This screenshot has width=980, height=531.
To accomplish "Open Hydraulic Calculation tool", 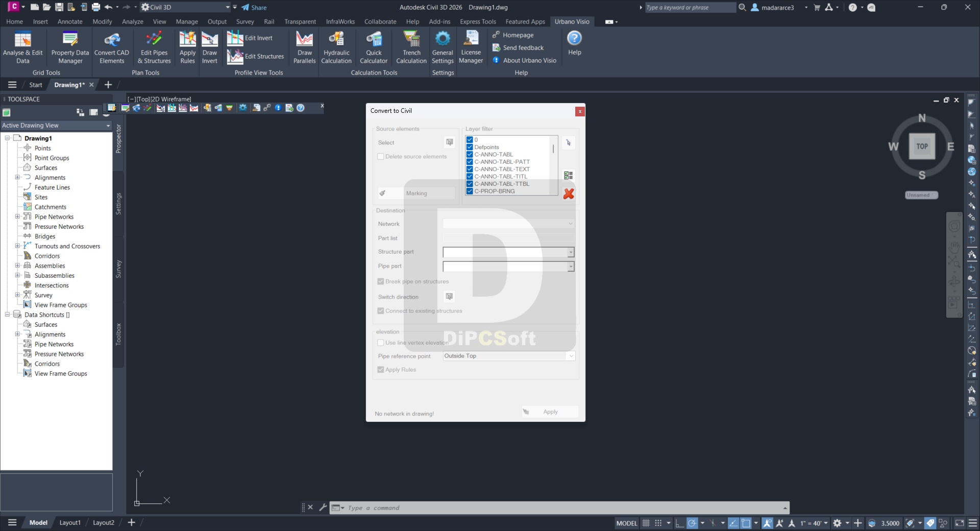I will [336, 47].
